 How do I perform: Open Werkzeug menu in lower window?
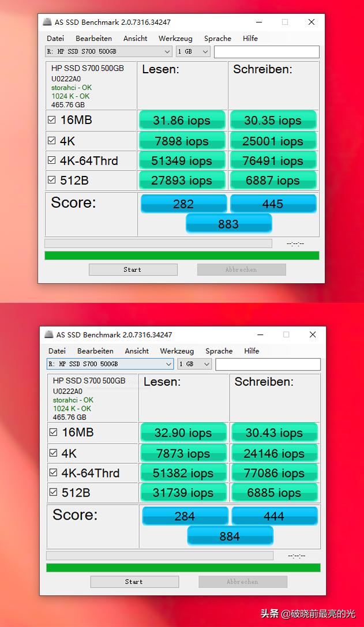pyautogui.click(x=177, y=351)
